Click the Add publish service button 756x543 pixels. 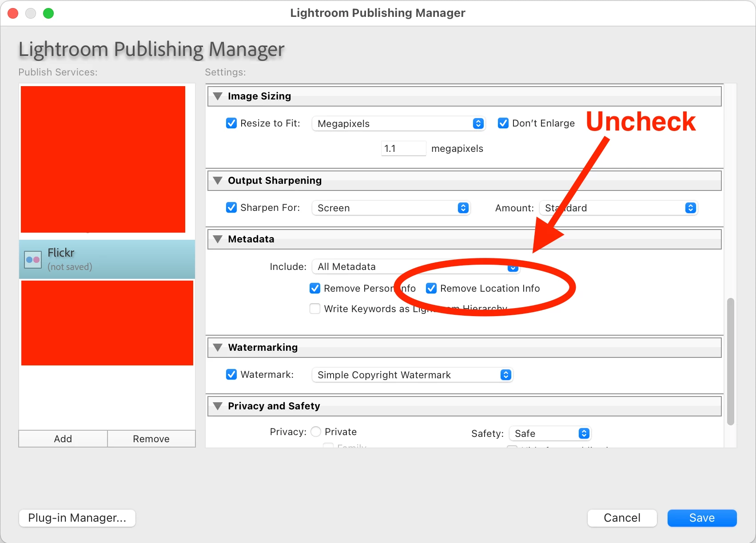click(63, 439)
